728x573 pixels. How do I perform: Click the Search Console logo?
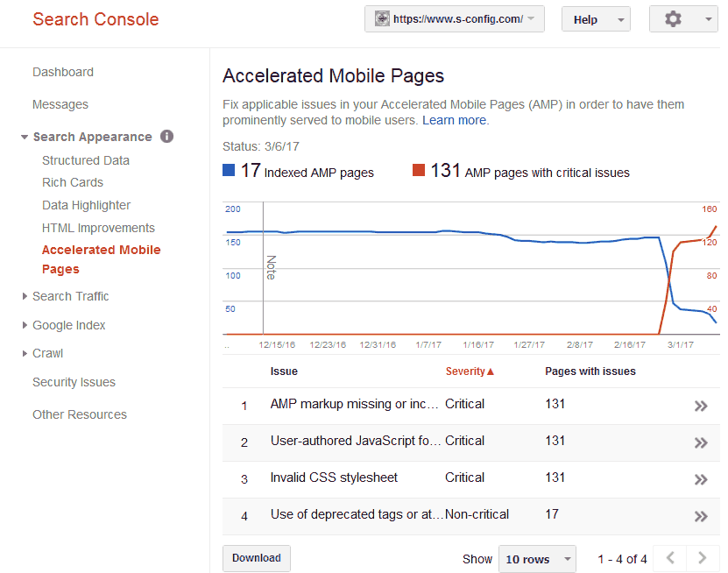coord(95,19)
